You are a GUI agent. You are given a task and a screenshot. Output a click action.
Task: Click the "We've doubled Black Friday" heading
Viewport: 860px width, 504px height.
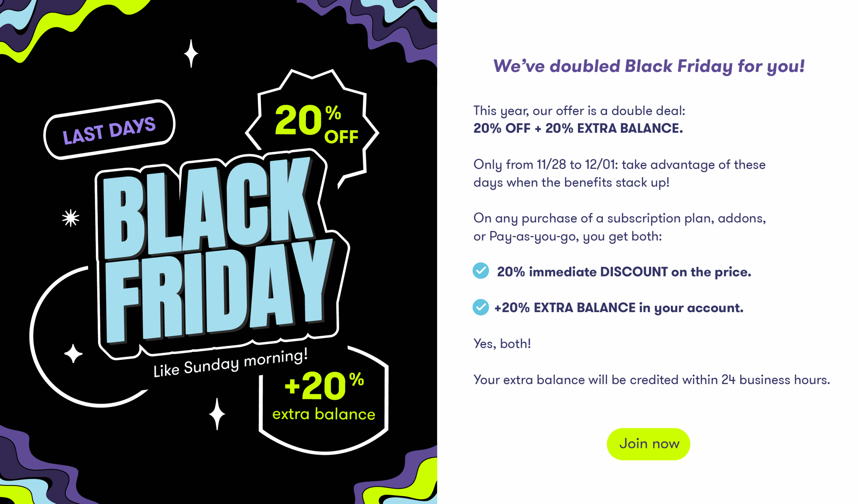click(649, 66)
